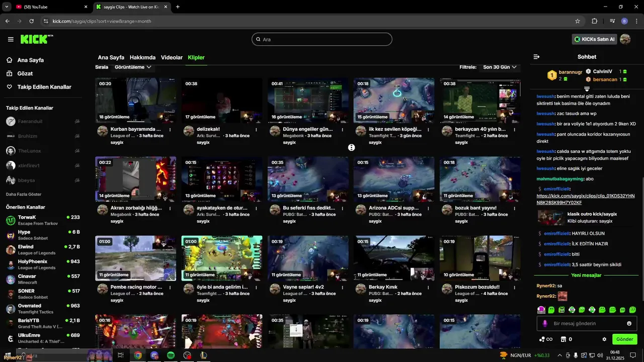Switch to the Videolar tab
The width and height of the screenshot is (644, 362).
pyautogui.click(x=172, y=57)
